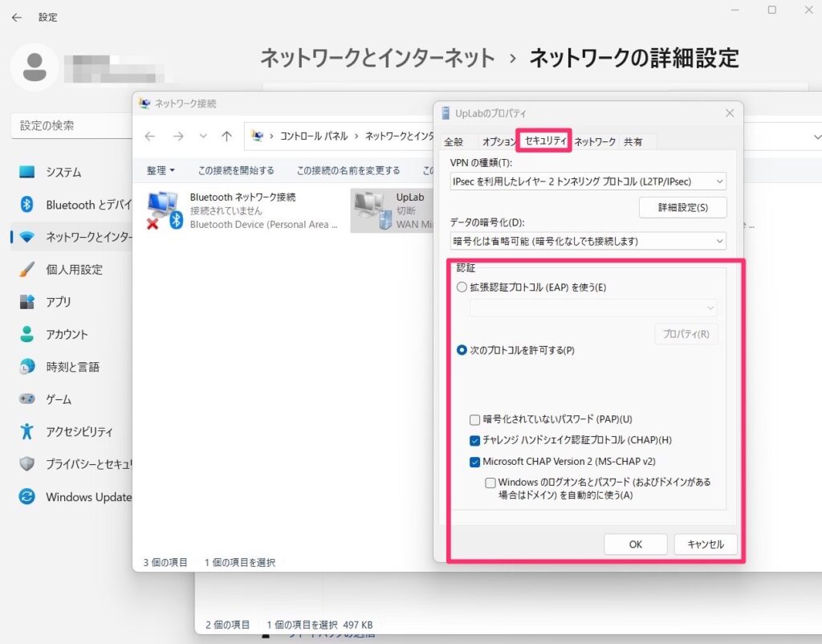The width and height of the screenshot is (822, 644).
Task: Expand the VPN type dropdown
Action: click(x=588, y=182)
